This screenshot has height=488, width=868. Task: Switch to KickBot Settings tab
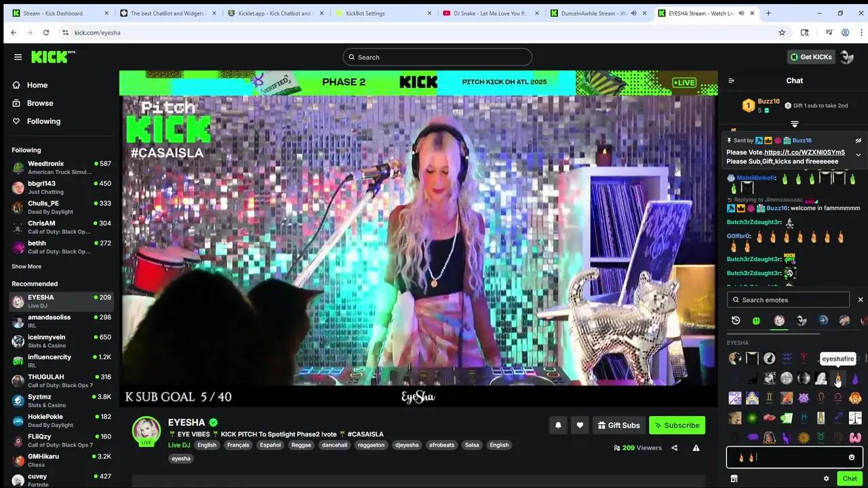(383, 13)
